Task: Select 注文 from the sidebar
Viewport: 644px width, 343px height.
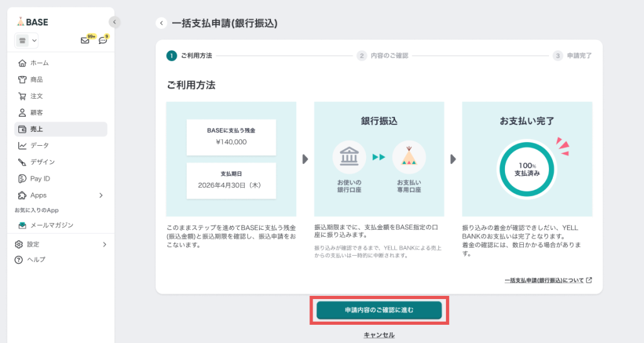Action: click(36, 96)
